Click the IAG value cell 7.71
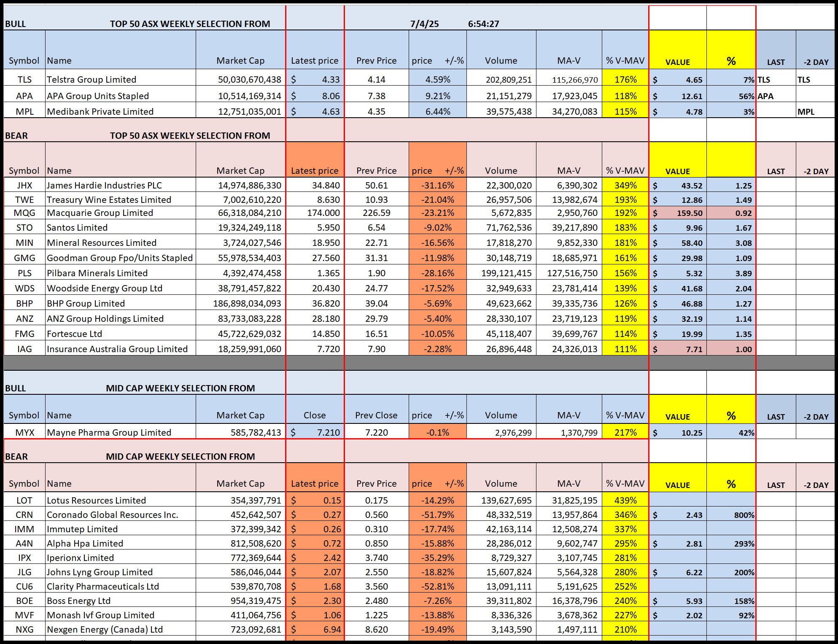Image resolution: width=838 pixels, height=644 pixels. coord(678,349)
